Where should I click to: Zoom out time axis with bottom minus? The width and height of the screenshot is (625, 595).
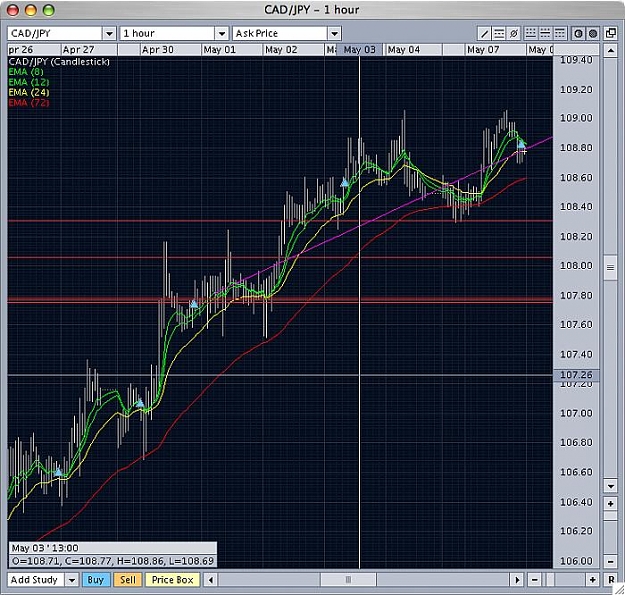(535, 580)
